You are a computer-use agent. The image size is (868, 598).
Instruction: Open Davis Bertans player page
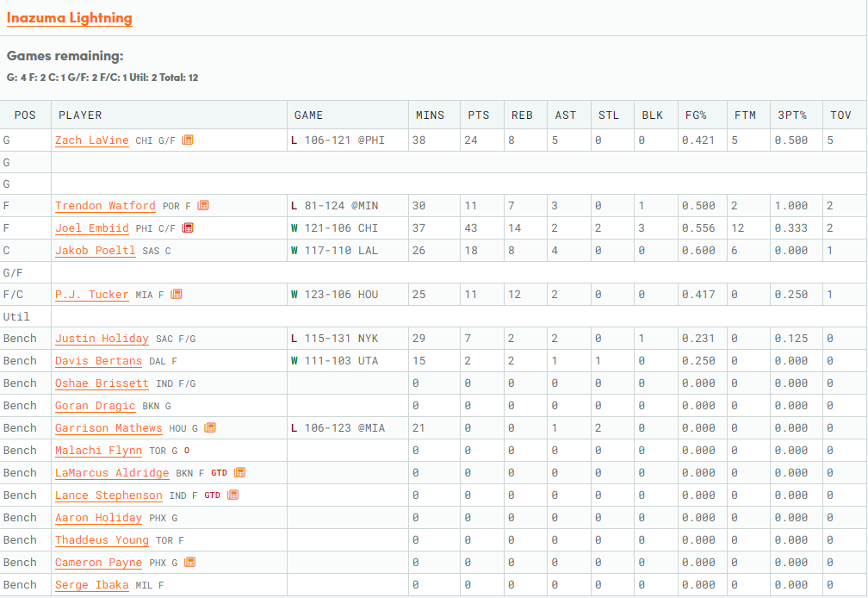(98, 361)
